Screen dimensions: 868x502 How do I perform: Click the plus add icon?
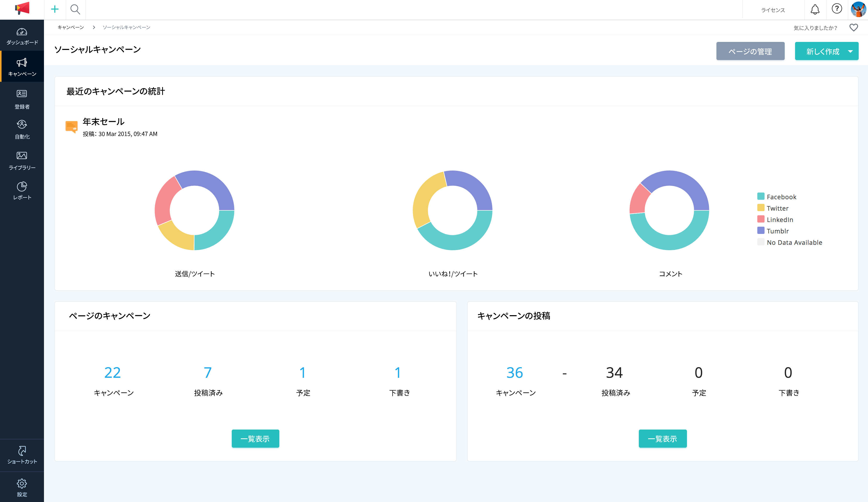55,9
